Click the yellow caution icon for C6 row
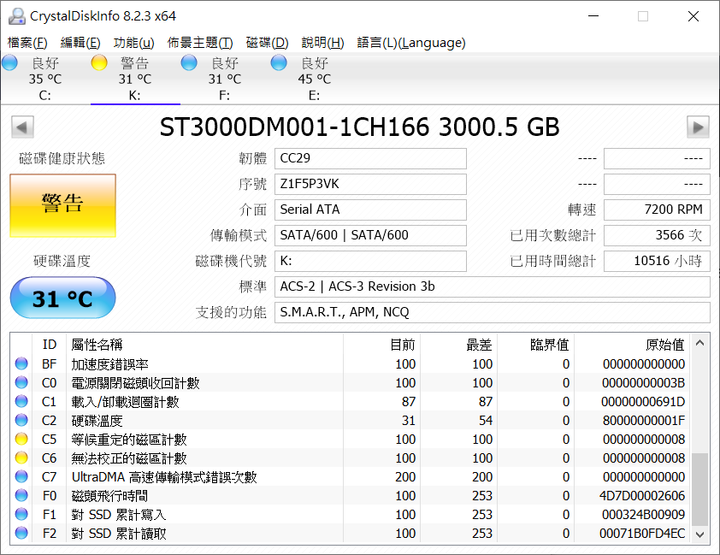720x555 pixels. click(x=22, y=458)
